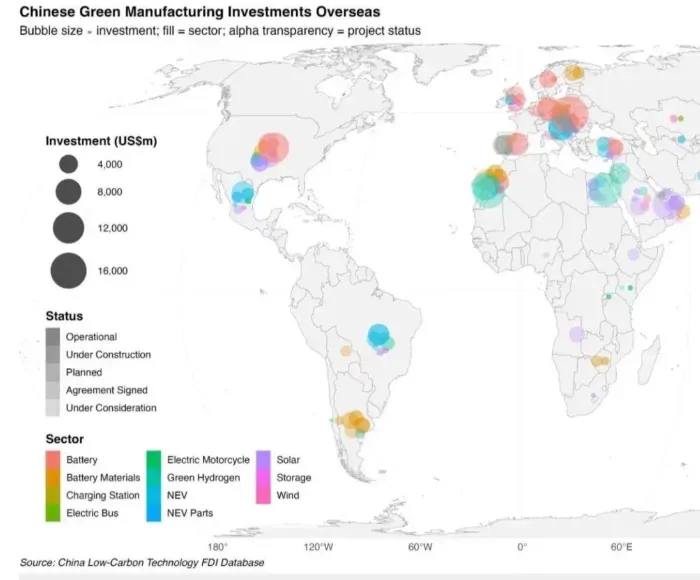Viewport: 700px width, 580px height.
Task: Click the '120°W' longitude axis label
Action: click(x=318, y=547)
